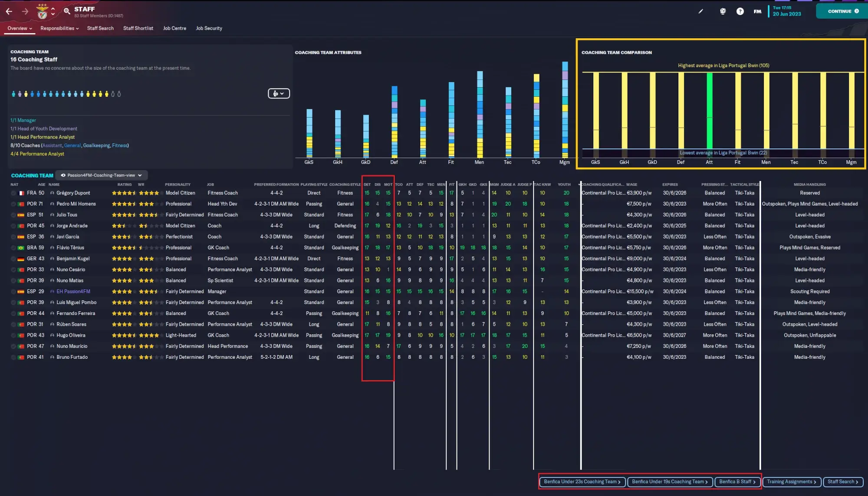Sort by the Wage column header
Viewport: 868px width, 496px height.
[x=631, y=184]
